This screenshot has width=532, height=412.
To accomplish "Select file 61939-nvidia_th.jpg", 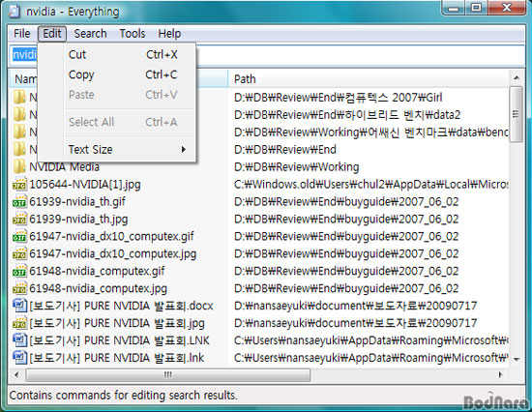I will pyautogui.click(x=78, y=220).
